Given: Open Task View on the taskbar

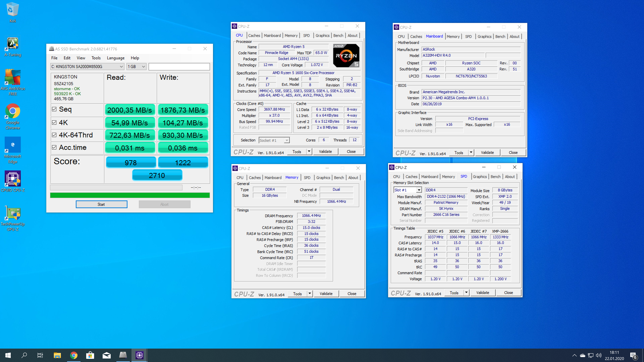Looking at the screenshot, I should pyautogui.click(x=40, y=355).
